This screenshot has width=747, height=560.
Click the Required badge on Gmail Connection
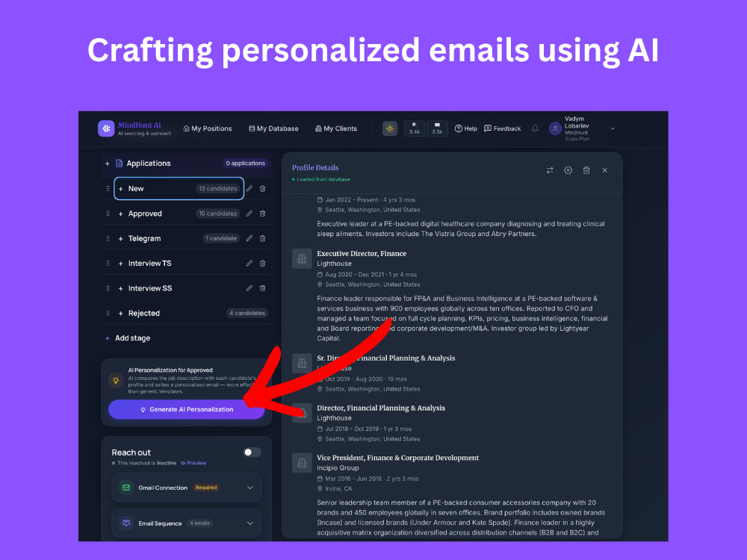pyautogui.click(x=206, y=488)
